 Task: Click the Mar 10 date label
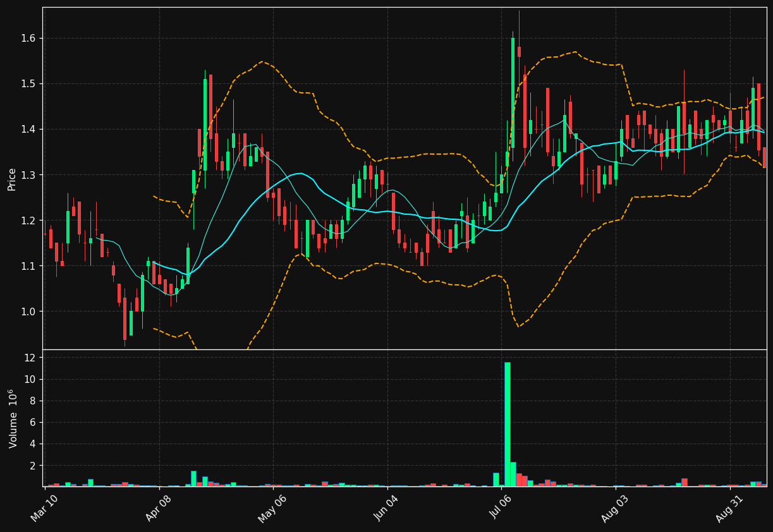tap(44, 508)
